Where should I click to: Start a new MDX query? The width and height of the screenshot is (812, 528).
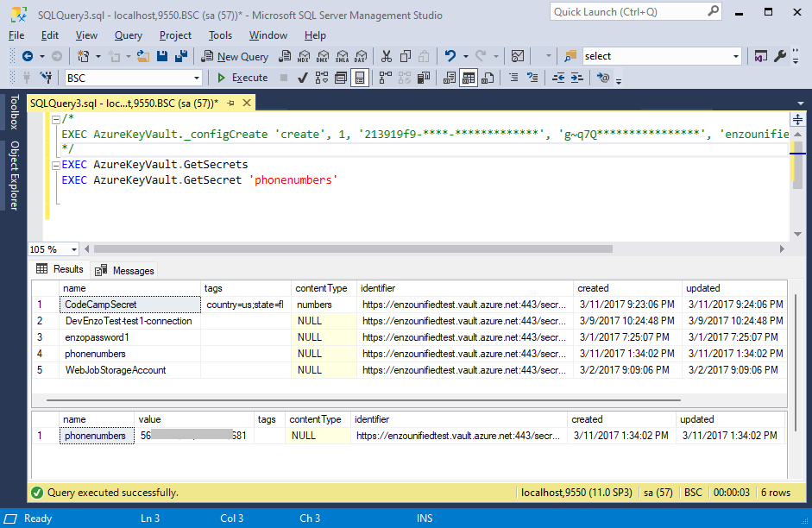pos(304,56)
